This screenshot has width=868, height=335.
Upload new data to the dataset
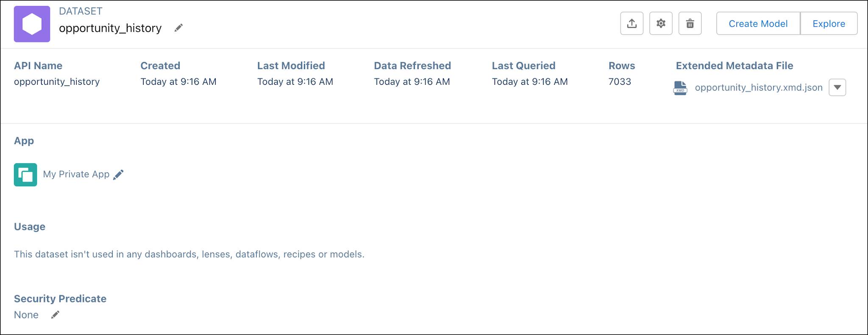coord(632,24)
